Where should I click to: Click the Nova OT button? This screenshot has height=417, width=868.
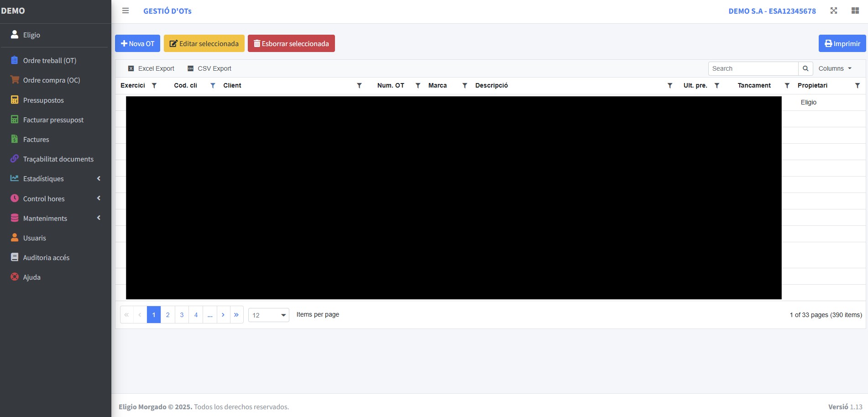(137, 43)
